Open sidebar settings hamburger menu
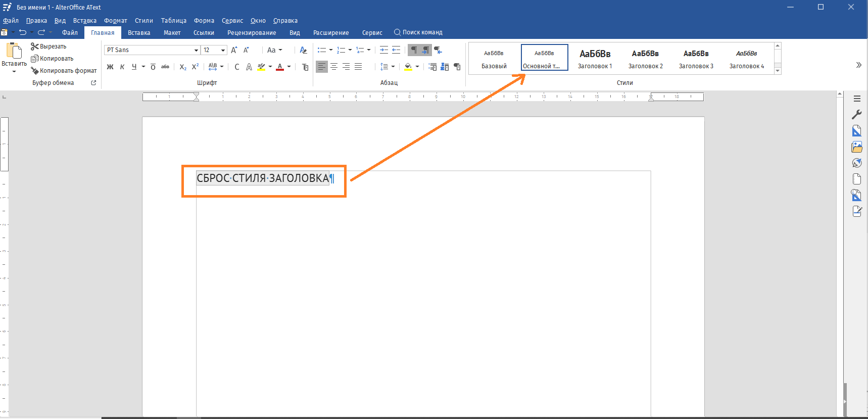 coord(857,99)
